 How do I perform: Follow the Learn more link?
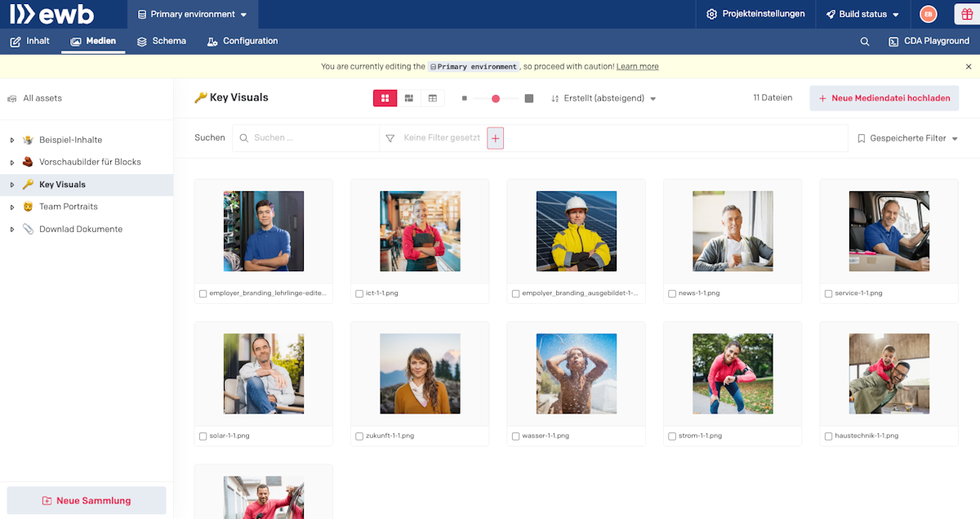click(638, 66)
